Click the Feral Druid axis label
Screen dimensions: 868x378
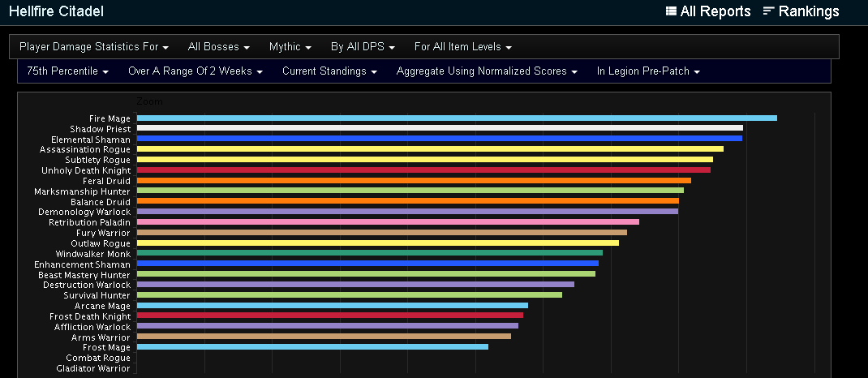click(x=106, y=181)
